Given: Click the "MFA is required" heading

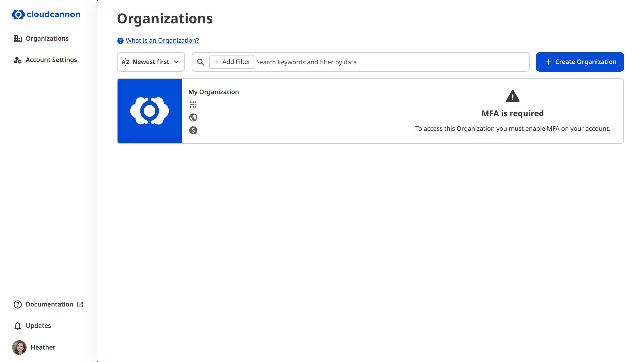Looking at the screenshot, I should (513, 113).
